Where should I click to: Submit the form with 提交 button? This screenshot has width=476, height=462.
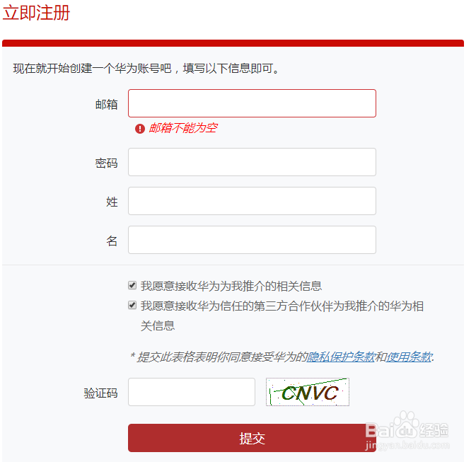point(252,438)
